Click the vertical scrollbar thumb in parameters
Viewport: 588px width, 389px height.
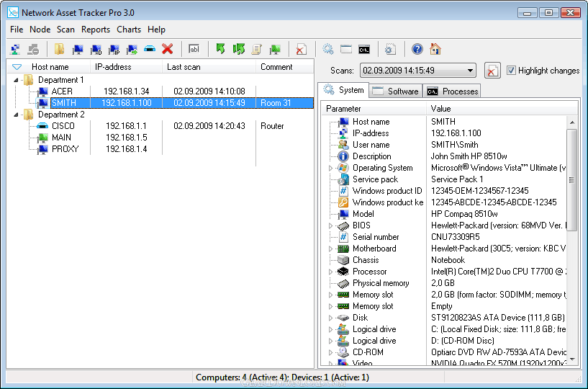572,180
